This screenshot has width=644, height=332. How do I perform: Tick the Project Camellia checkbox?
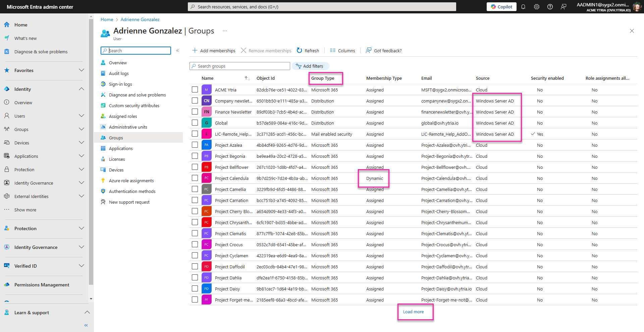(195, 189)
